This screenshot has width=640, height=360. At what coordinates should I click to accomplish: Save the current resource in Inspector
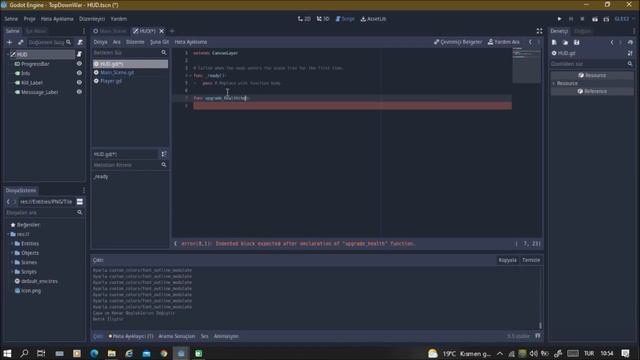pos(576,42)
